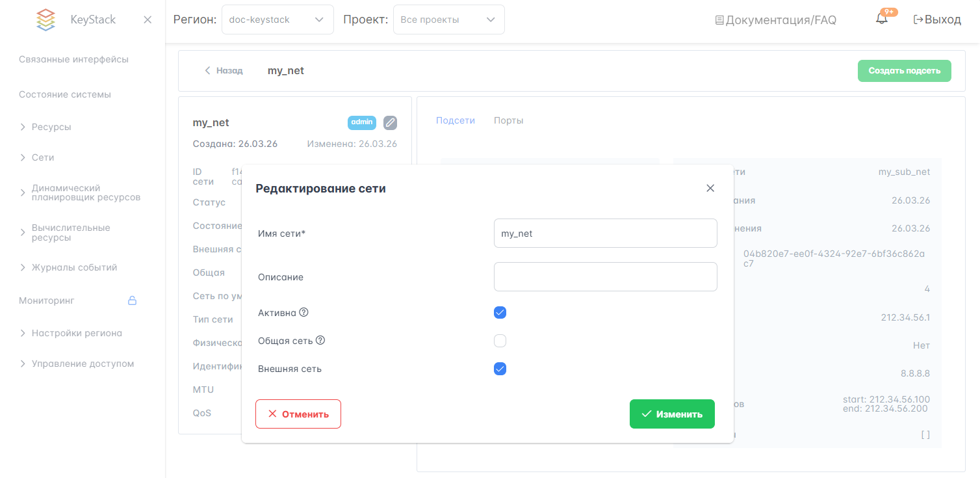The image size is (980, 478).
Task: Close the Редактирование сети dialog
Action: click(x=710, y=189)
